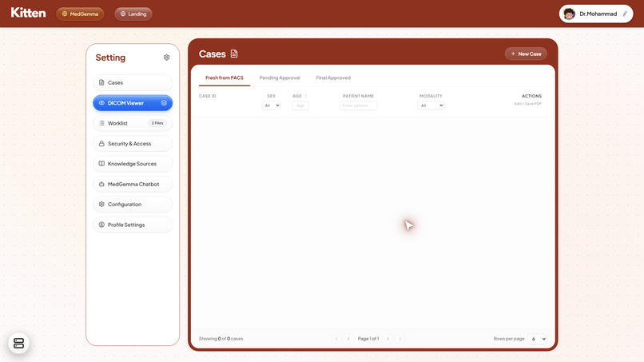Image resolution: width=644 pixels, height=362 pixels.
Task: Click the CASE ID column header
Action: [208, 96]
